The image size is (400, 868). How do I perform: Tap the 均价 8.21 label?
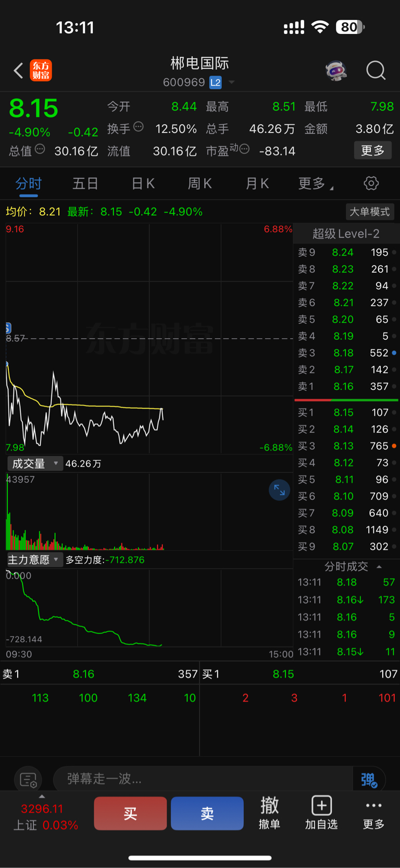(x=33, y=212)
